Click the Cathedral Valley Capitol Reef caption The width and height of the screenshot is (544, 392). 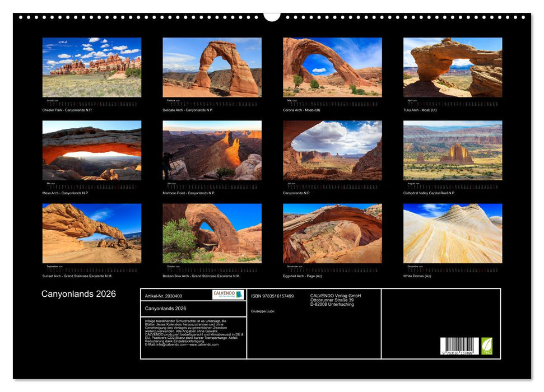point(438,193)
